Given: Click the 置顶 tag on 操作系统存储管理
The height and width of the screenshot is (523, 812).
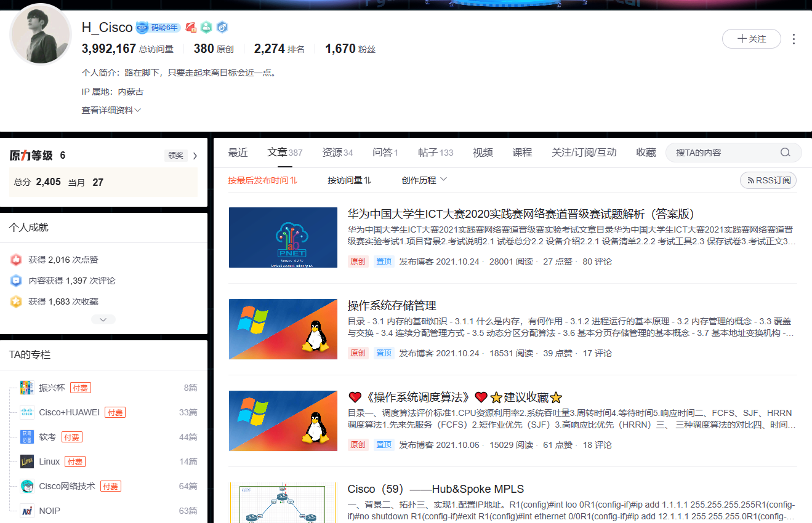Looking at the screenshot, I should click(x=384, y=353).
